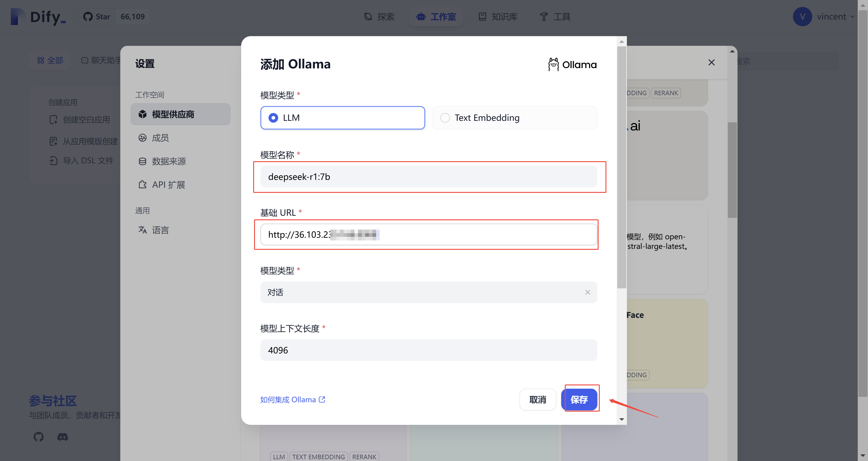868x461 pixels.
Task: Select the 聊天助手 filter tab
Action: pyautogui.click(x=101, y=60)
